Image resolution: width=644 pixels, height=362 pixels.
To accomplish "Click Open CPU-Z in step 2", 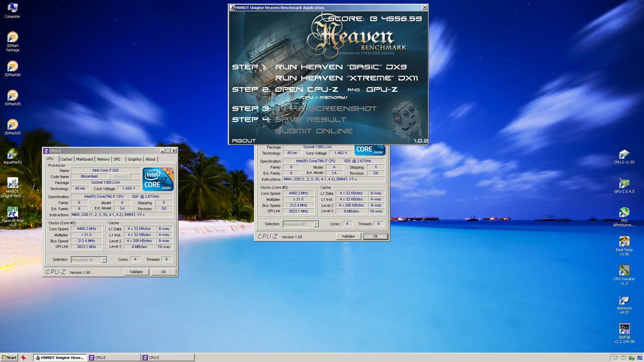I will 306,89.
